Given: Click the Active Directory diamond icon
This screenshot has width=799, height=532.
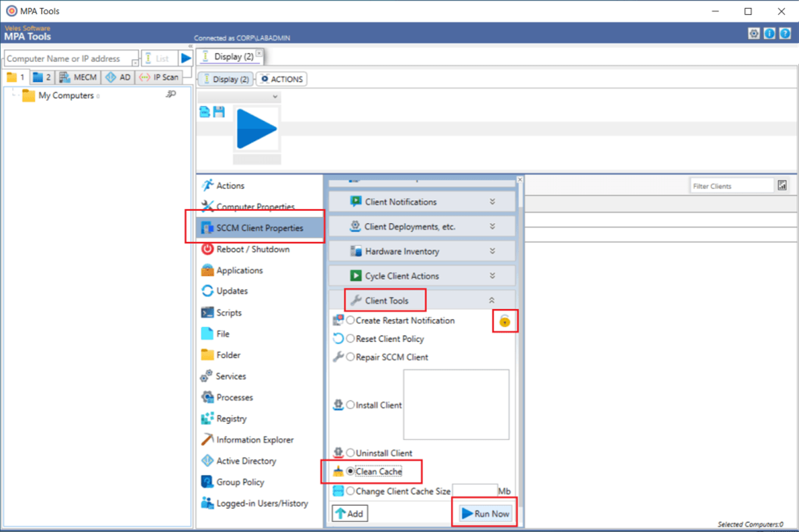Looking at the screenshot, I should (207, 460).
